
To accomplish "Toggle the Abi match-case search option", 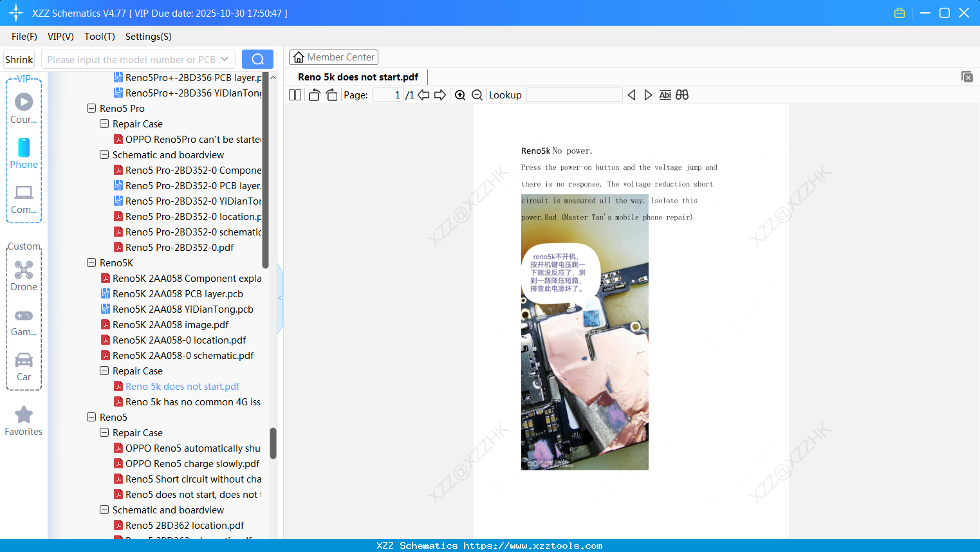I will coord(665,95).
